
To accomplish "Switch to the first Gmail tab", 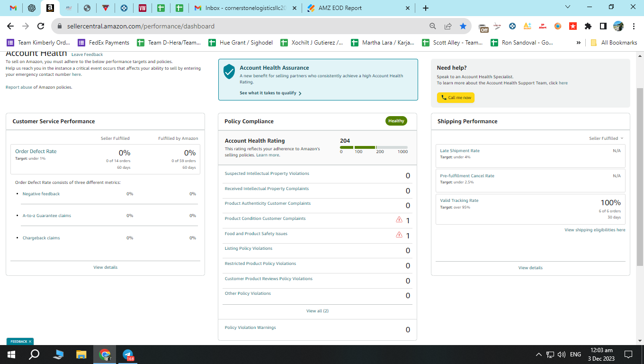I will point(13,8).
